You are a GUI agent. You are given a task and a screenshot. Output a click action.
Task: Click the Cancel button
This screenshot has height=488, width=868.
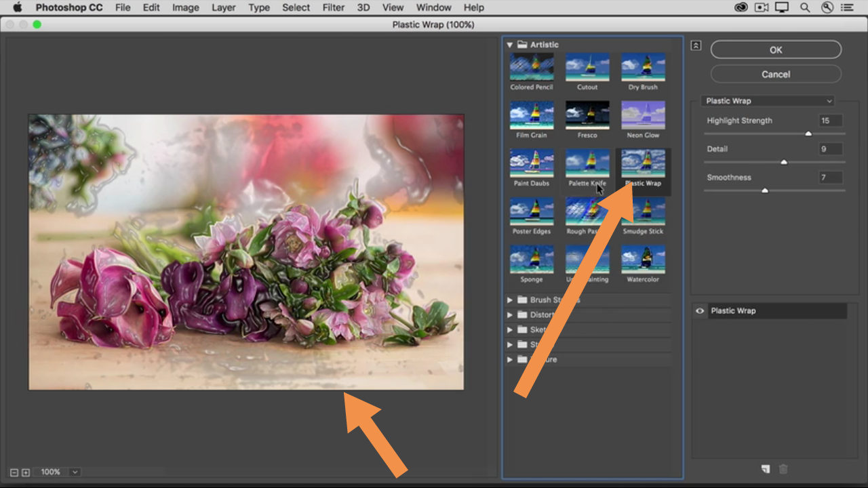pyautogui.click(x=776, y=75)
